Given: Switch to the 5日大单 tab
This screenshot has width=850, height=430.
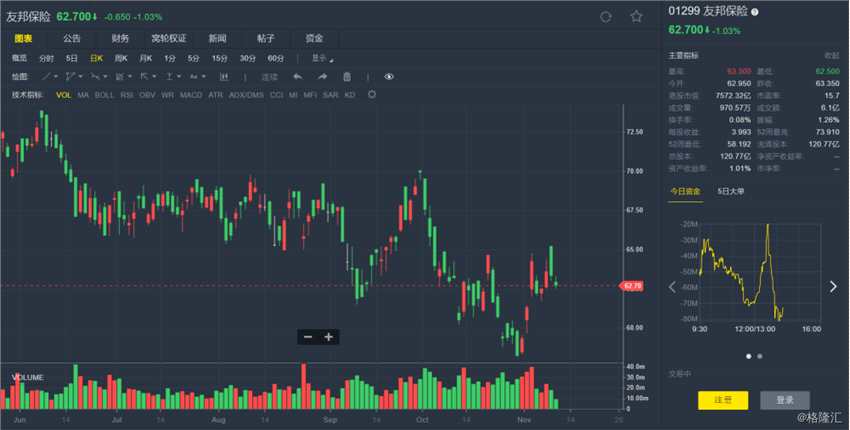Looking at the screenshot, I should tap(731, 191).
